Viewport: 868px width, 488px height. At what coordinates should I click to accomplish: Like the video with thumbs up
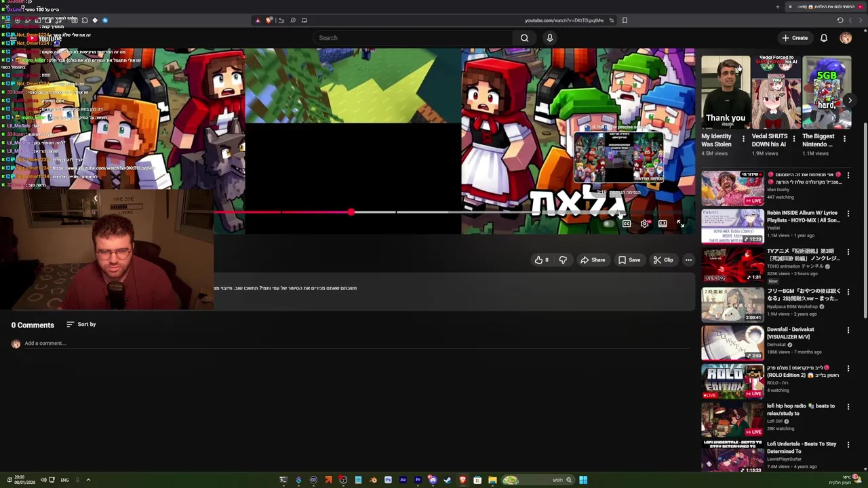tap(542, 260)
